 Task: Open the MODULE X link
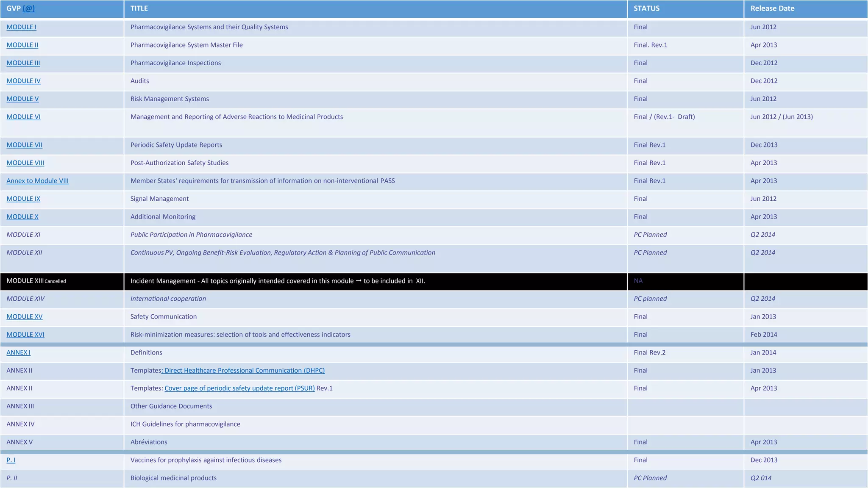pos(22,217)
